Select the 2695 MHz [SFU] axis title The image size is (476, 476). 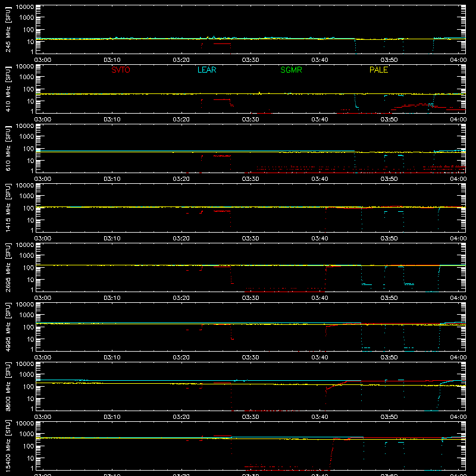[8, 267]
